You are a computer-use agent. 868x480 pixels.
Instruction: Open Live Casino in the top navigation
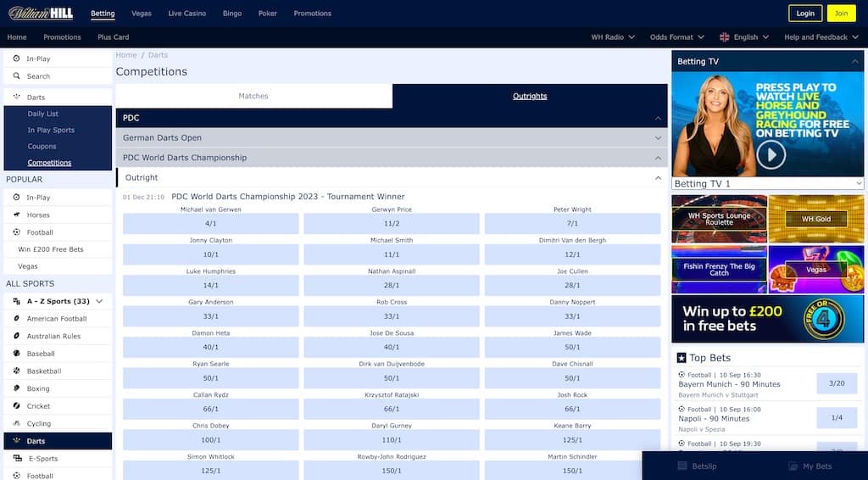click(187, 14)
